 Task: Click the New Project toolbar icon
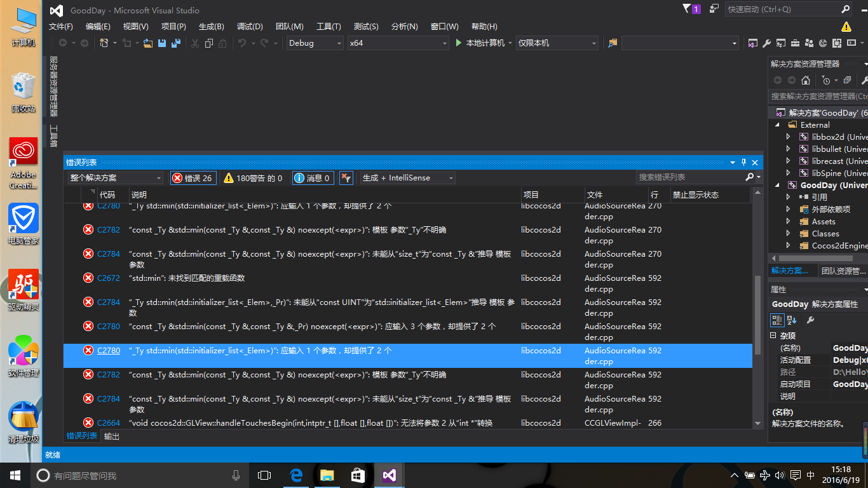click(104, 43)
